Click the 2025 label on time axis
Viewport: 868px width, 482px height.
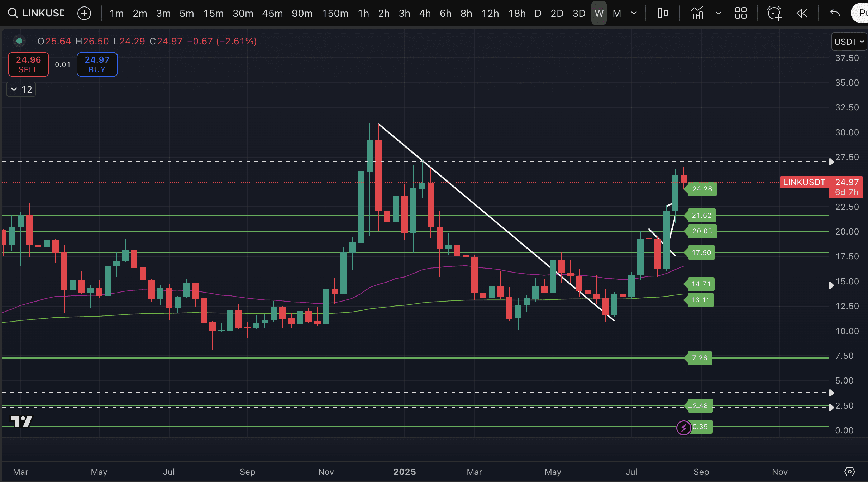pos(405,472)
